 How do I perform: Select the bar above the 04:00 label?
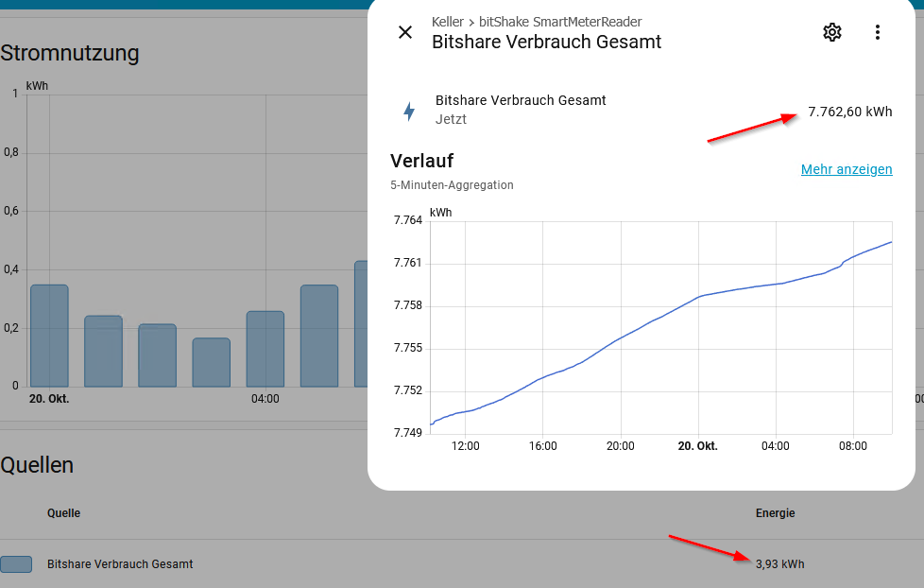tap(265, 349)
